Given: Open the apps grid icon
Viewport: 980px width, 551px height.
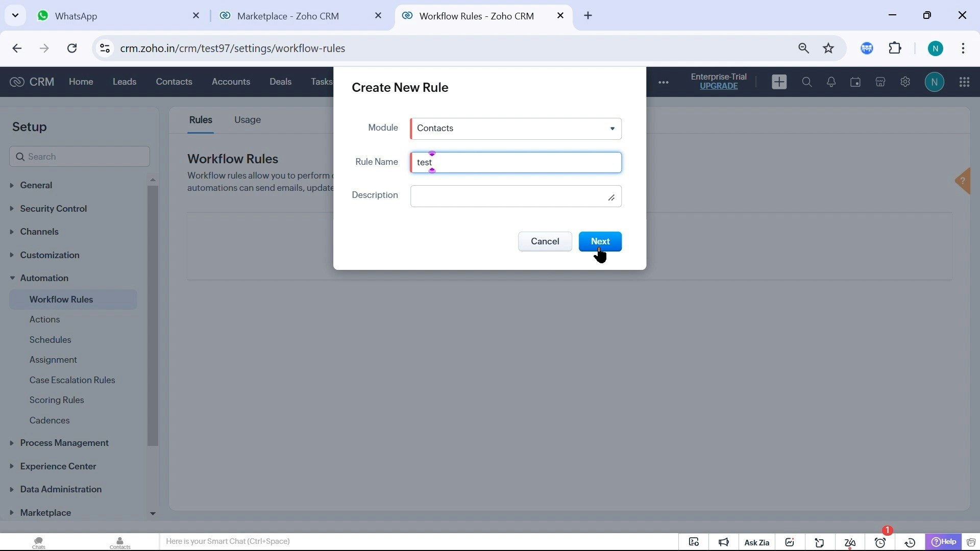Looking at the screenshot, I should (964, 82).
